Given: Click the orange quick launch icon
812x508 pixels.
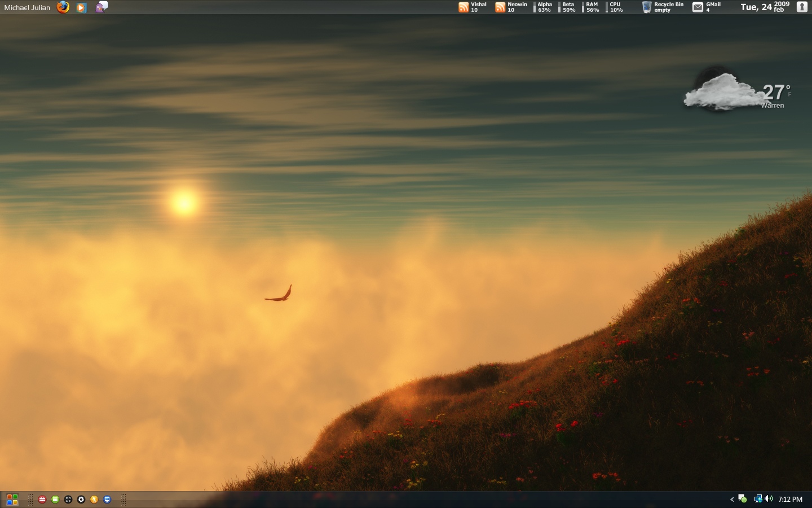Looking at the screenshot, I should [x=94, y=500].
